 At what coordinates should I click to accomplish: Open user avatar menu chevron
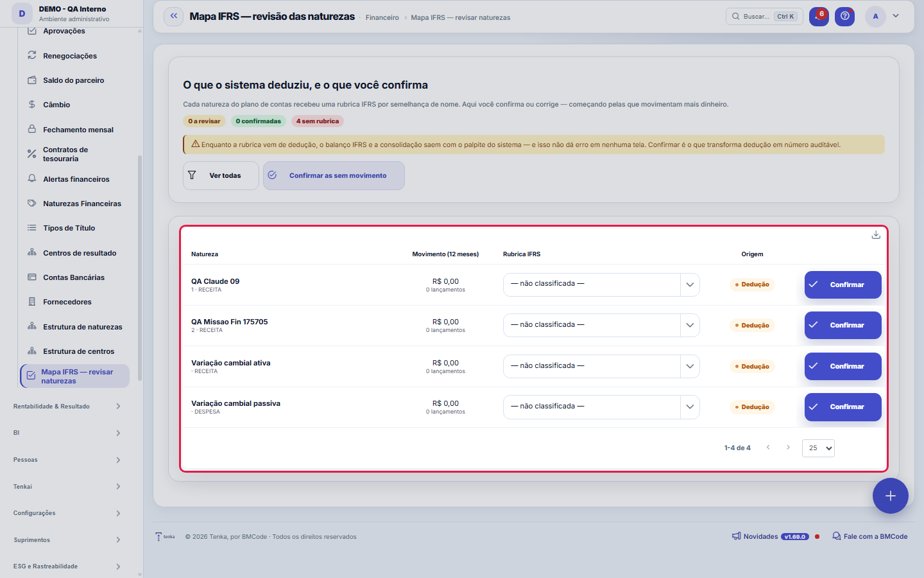click(x=896, y=16)
